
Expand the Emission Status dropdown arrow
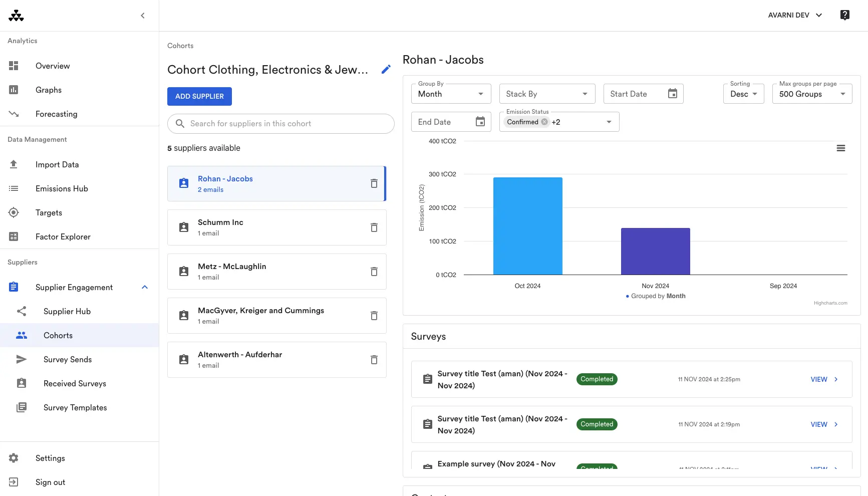coord(609,122)
